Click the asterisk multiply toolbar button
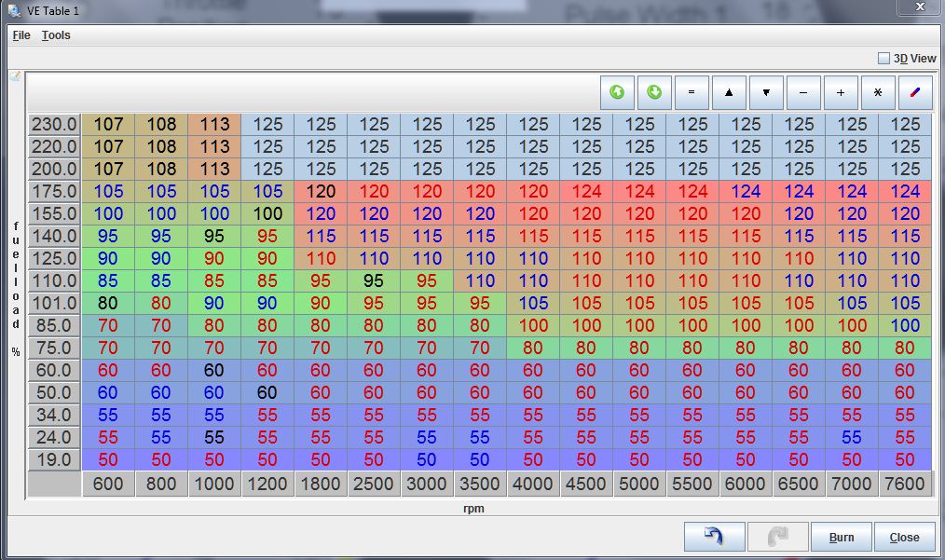 (x=878, y=93)
